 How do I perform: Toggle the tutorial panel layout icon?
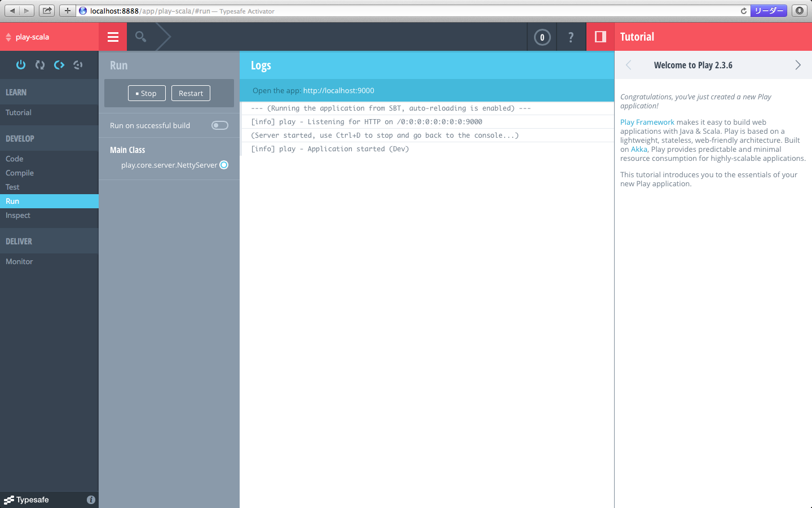click(601, 37)
